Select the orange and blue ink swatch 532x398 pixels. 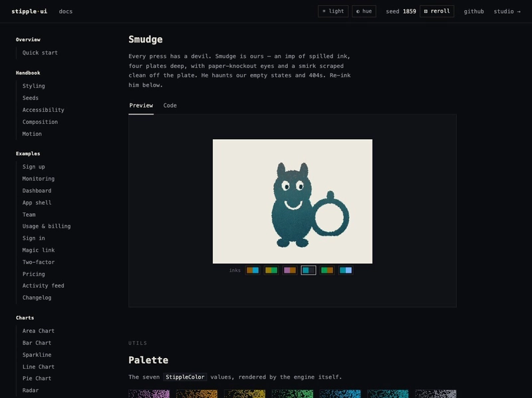tap(253, 270)
